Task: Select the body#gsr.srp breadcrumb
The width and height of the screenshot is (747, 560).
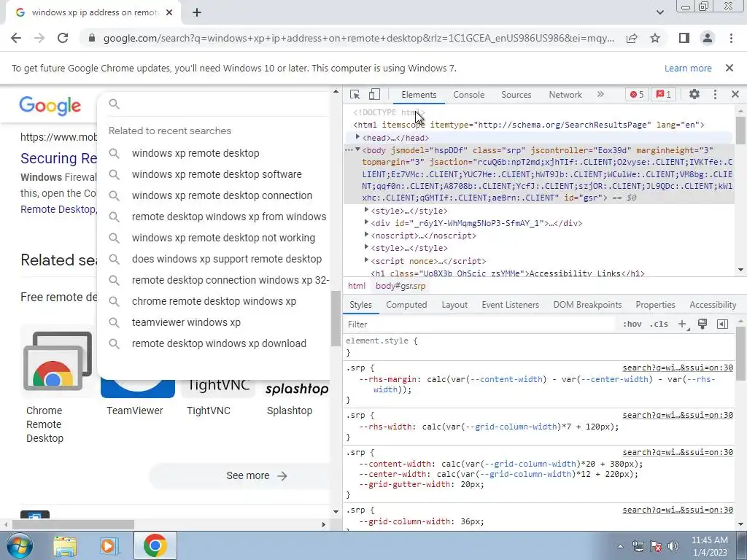Action: click(400, 286)
